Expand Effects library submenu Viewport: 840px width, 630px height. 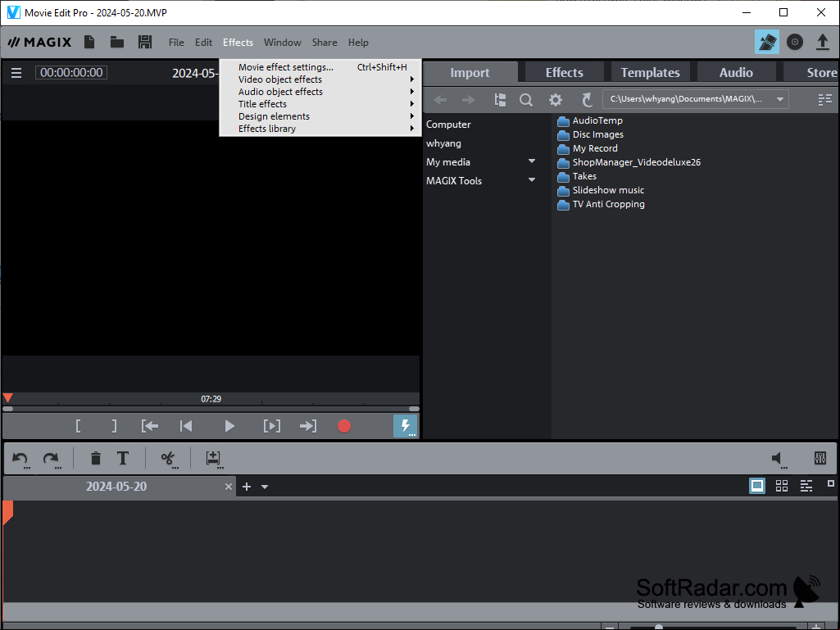point(320,129)
